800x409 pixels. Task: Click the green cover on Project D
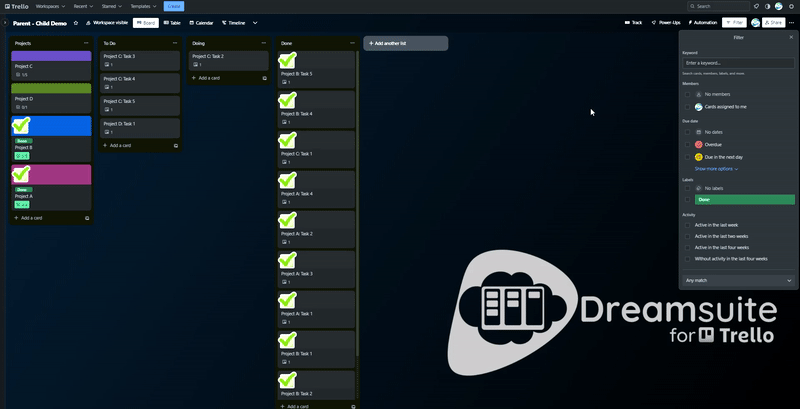pyautogui.click(x=51, y=89)
